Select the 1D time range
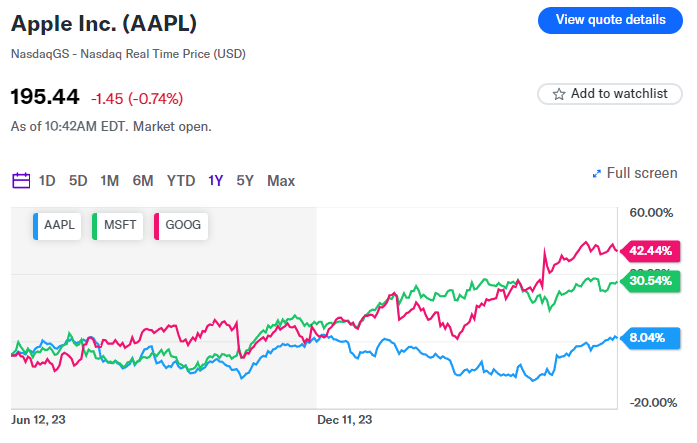Image resolution: width=697 pixels, height=443 pixels. [x=47, y=181]
